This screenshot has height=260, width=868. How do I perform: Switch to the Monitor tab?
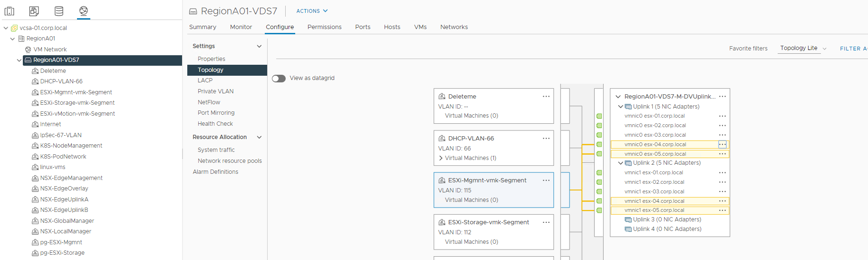(241, 27)
